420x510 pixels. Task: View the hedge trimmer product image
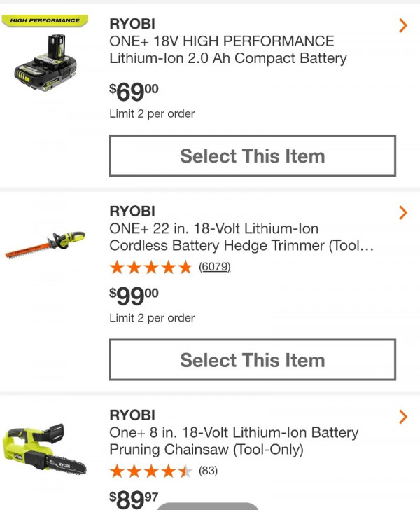pos(45,244)
